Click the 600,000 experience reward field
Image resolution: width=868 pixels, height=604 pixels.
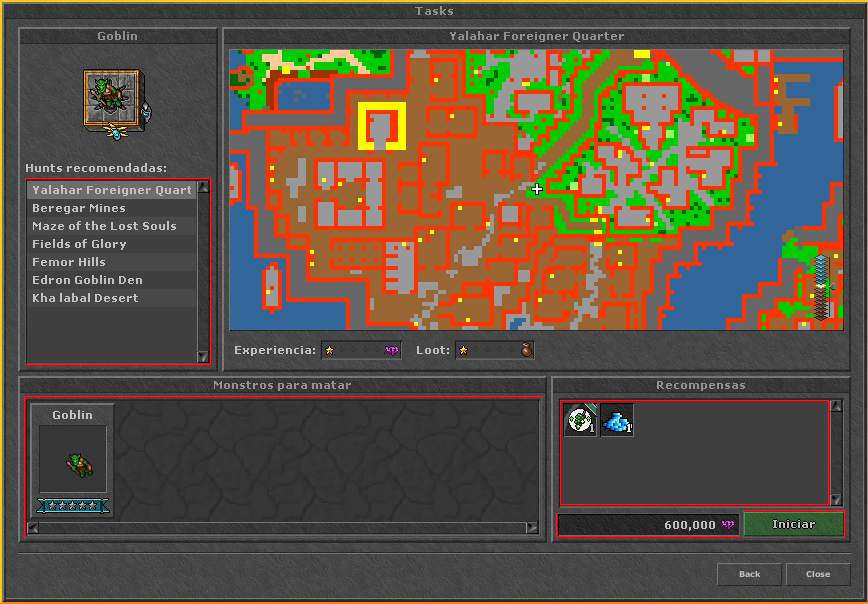point(648,525)
